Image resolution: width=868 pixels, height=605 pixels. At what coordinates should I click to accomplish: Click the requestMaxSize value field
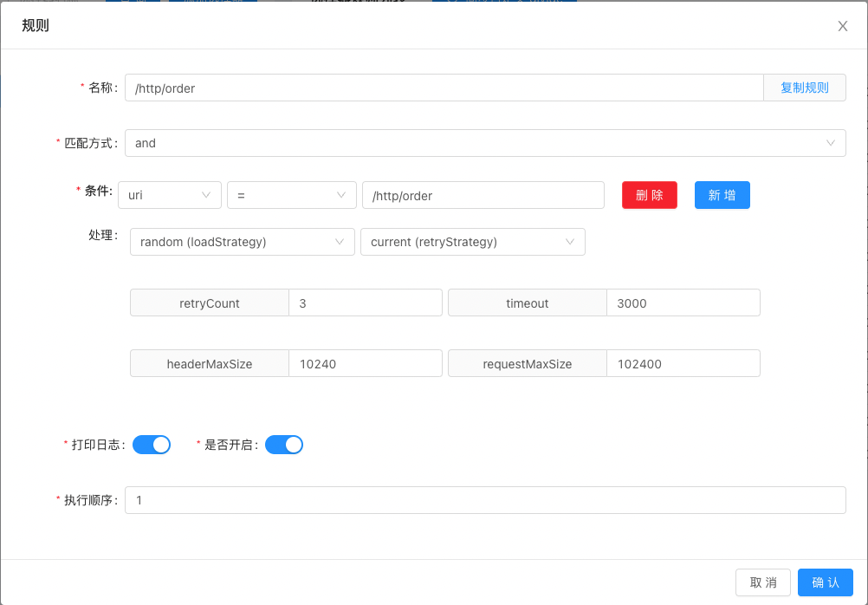683,363
